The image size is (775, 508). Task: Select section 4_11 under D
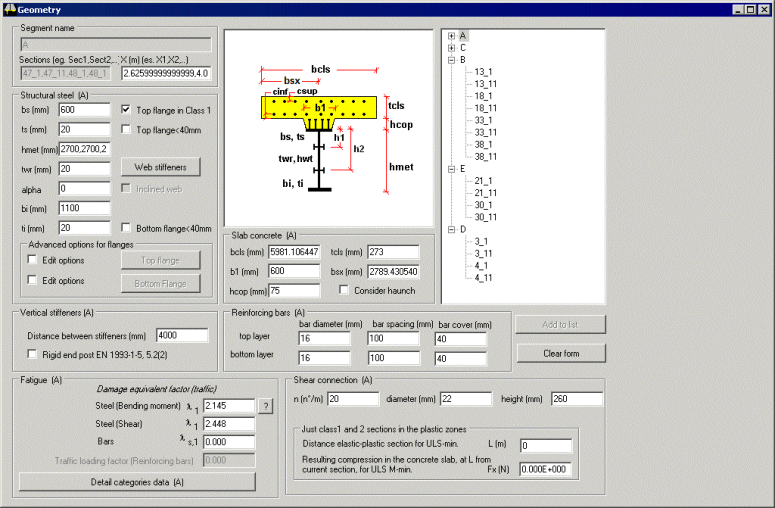pos(483,277)
